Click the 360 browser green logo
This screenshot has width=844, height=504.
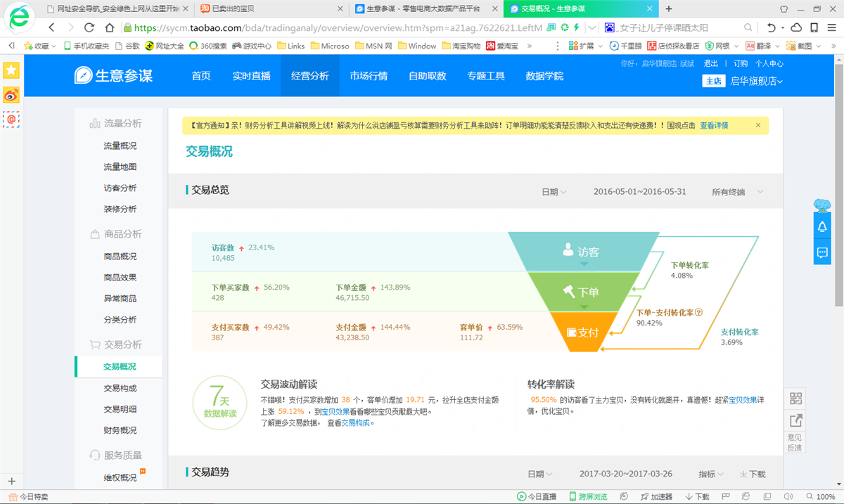click(18, 18)
